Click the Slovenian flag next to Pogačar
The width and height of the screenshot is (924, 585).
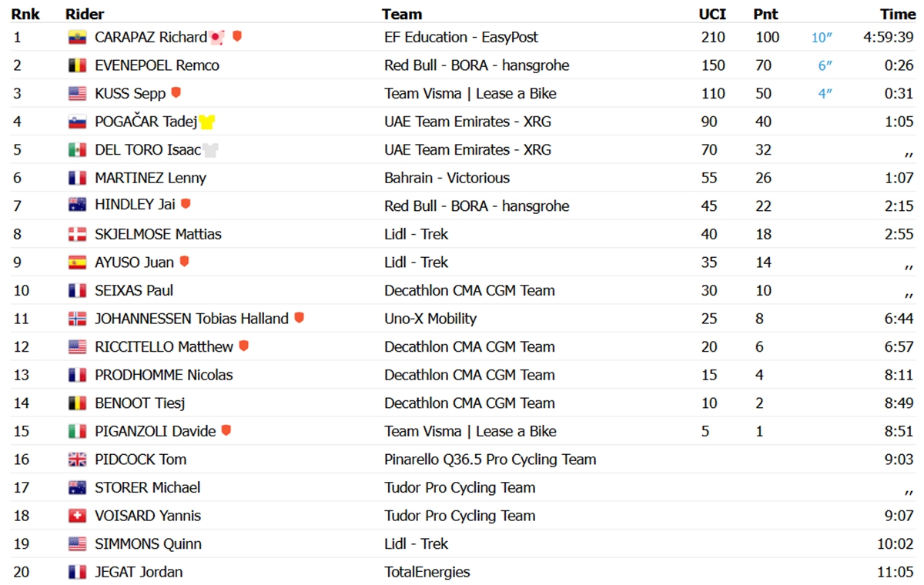(x=77, y=122)
